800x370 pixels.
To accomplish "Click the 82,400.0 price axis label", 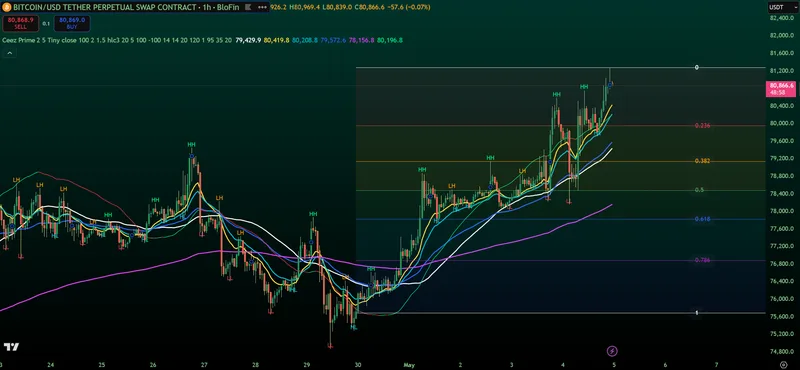I will point(783,18).
